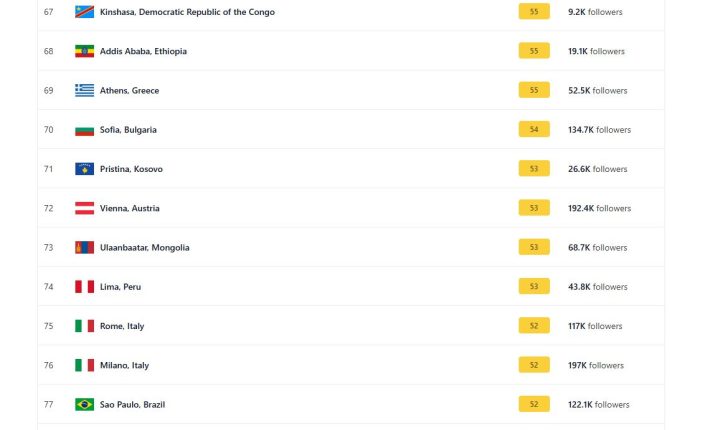728x430 pixels.
Task: Click the Bulgaria flag beside Sofia
Action: click(84, 130)
